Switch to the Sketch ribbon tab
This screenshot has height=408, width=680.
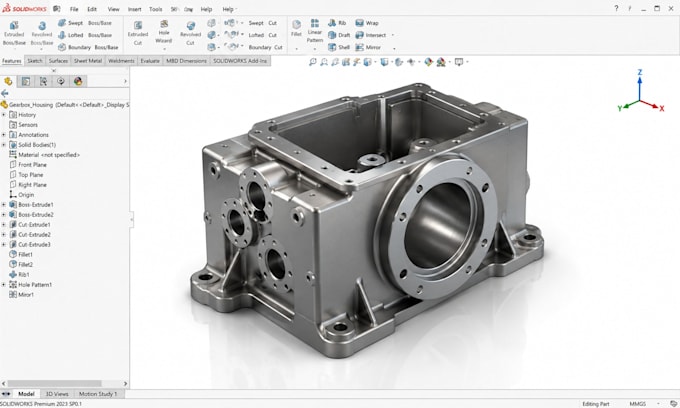click(x=35, y=61)
